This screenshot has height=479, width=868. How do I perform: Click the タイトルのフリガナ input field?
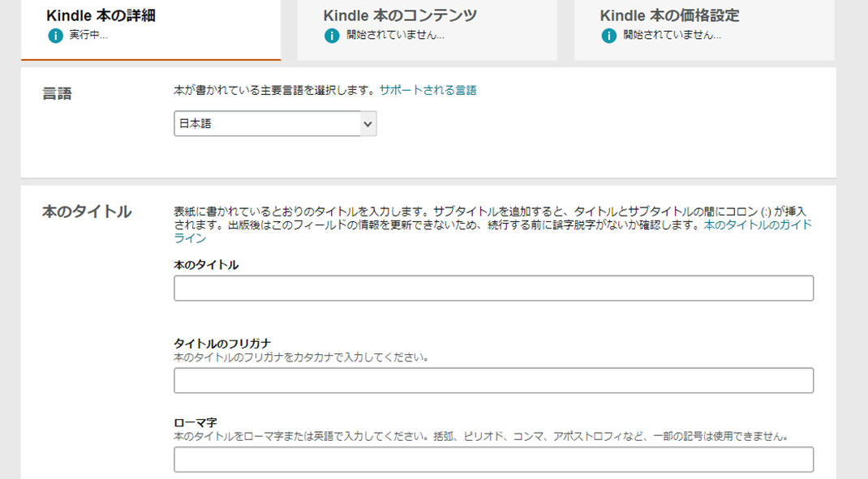(493, 381)
